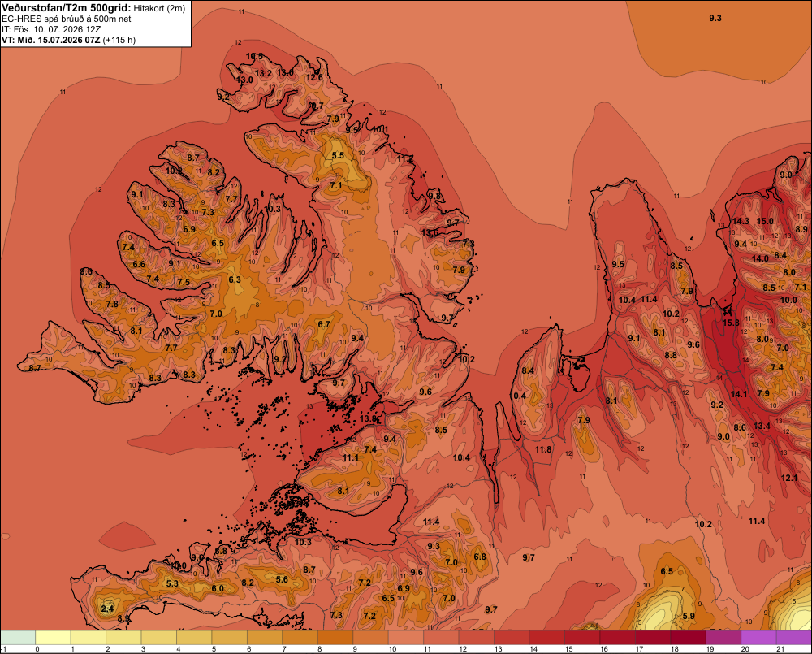Click the legend scale label 21
The width and height of the screenshot is (812, 654).
point(780,649)
